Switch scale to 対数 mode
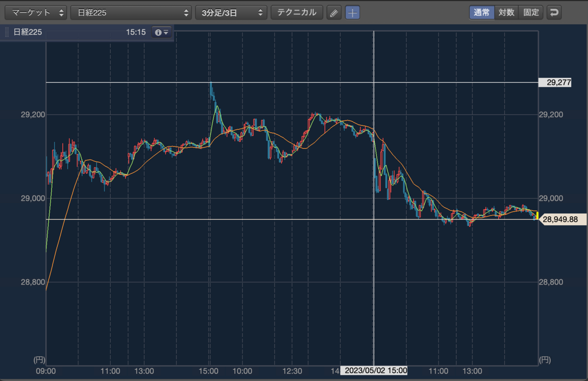 click(x=507, y=13)
